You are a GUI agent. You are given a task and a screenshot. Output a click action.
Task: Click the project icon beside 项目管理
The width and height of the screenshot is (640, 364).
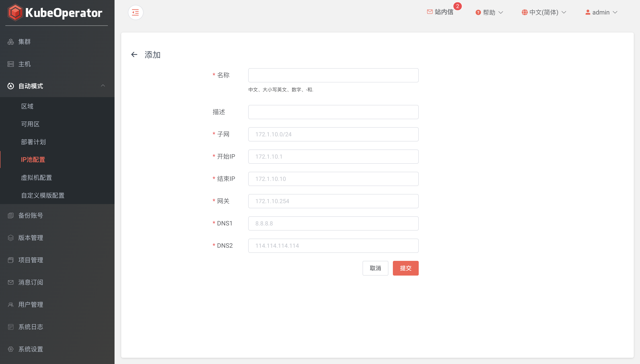pos(10,260)
